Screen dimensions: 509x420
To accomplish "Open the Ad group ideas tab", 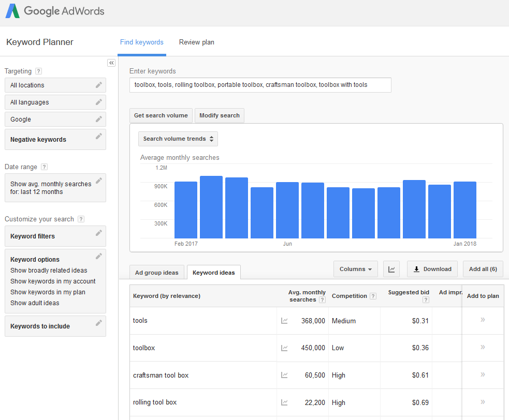I will (157, 273).
